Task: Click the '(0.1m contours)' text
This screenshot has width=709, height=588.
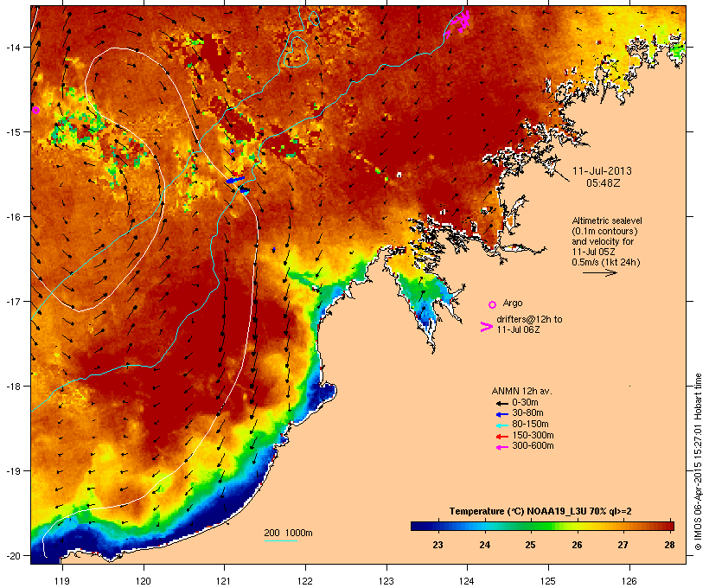Action: pos(604,231)
